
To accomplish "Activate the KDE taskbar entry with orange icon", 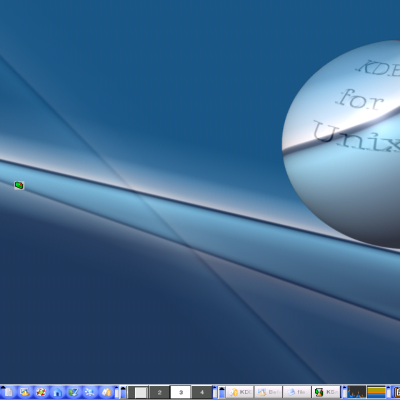I will pos(240,392).
